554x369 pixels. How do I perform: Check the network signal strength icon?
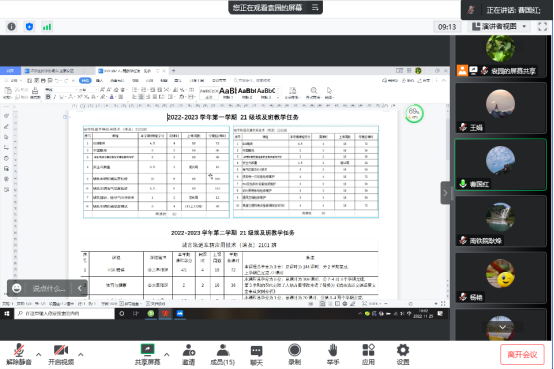(x=47, y=27)
